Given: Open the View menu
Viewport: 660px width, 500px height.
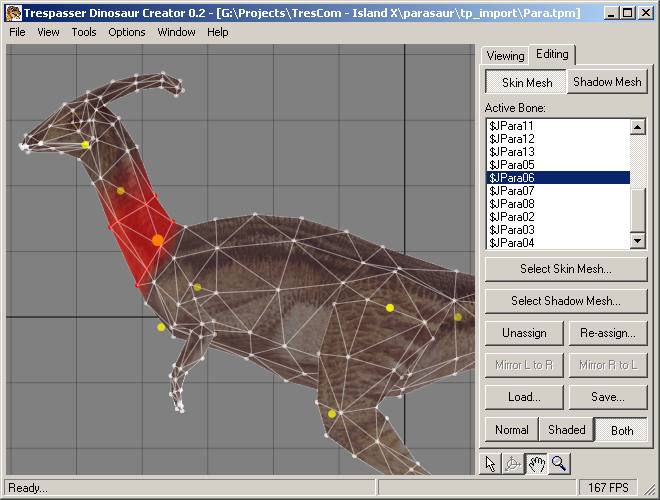Looking at the screenshot, I should (48, 32).
